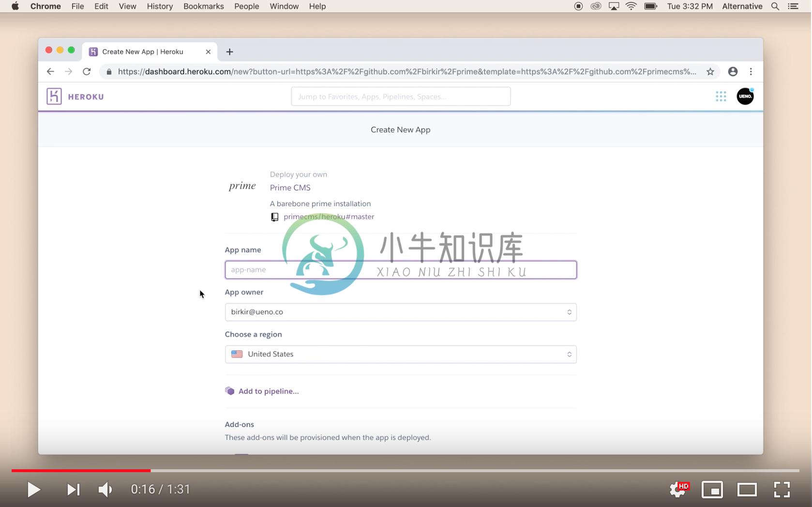The image size is (812, 507).
Task: Open the App owner dropdown
Action: click(401, 312)
